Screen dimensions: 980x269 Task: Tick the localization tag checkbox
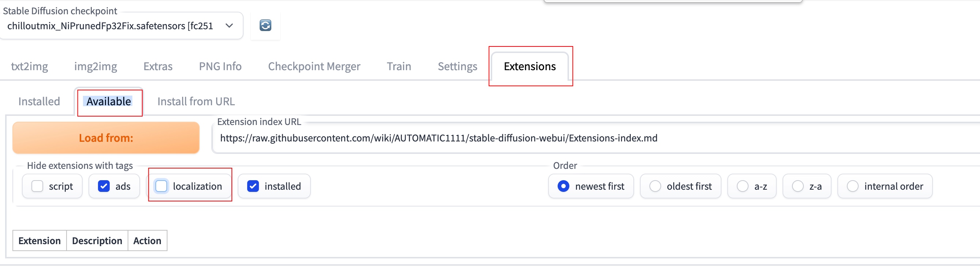(x=161, y=186)
